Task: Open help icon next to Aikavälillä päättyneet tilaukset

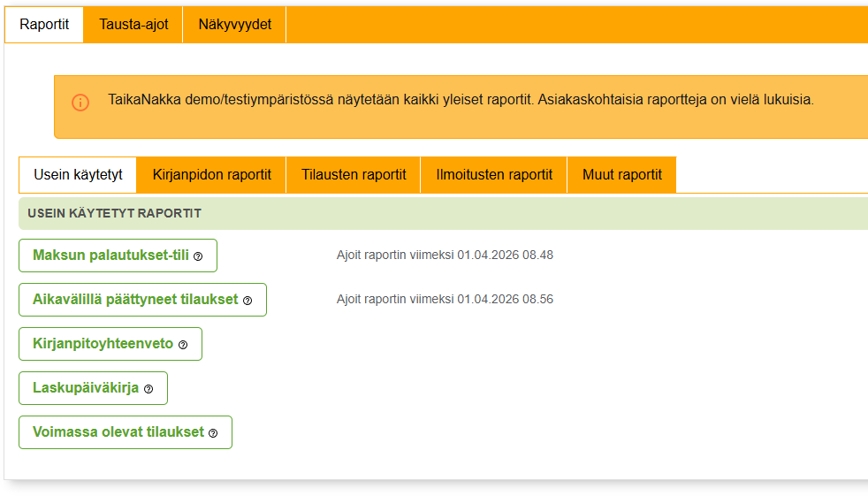Action: [x=247, y=301]
